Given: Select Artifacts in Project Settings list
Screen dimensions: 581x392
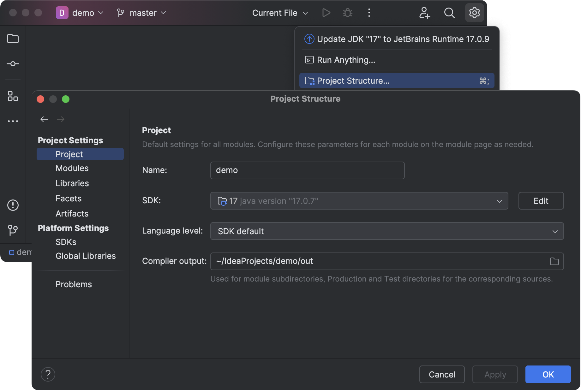Looking at the screenshot, I should [x=72, y=213].
